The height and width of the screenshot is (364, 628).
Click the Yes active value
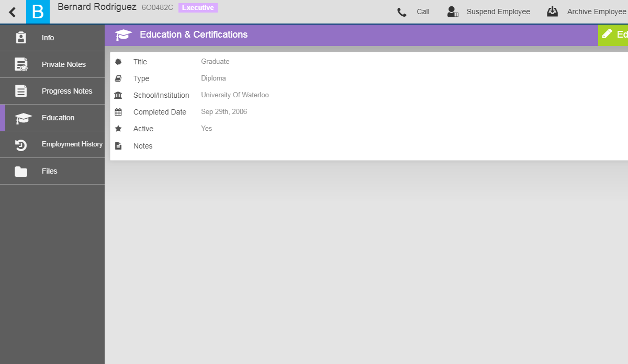[x=207, y=129]
